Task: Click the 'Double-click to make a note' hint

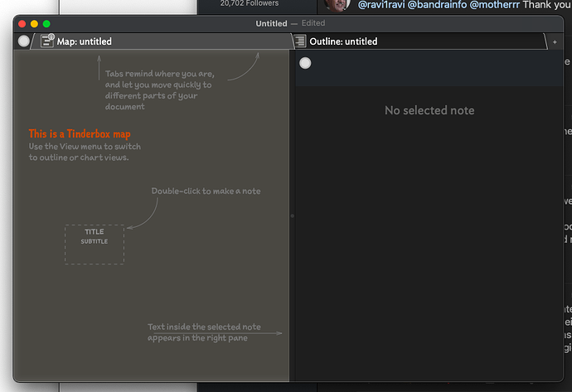Action: point(206,191)
